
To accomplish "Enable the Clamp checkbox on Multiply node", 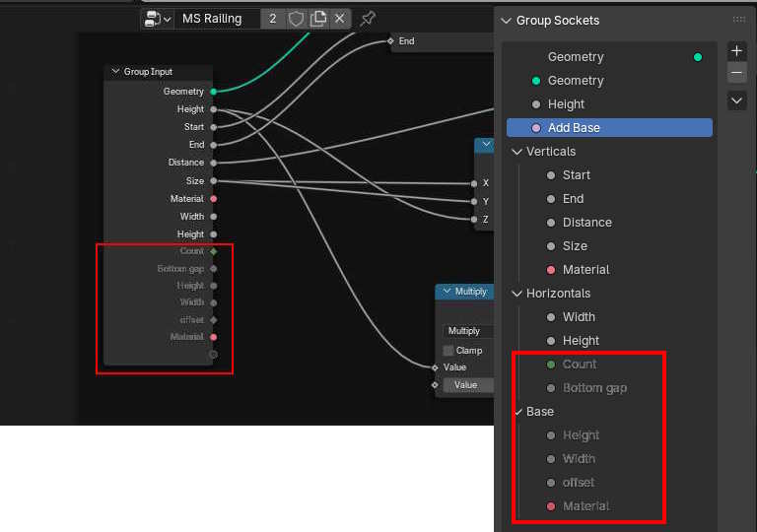I will (x=448, y=351).
